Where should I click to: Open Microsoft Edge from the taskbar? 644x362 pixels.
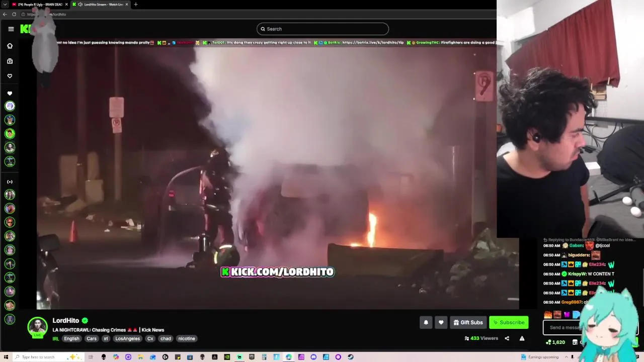tap(289, 357)
